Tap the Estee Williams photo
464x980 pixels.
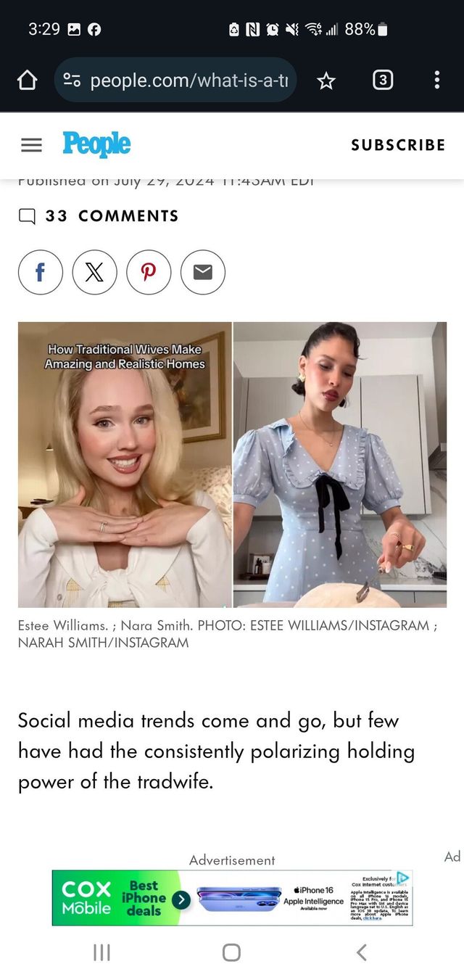click(x=125, y=464)
